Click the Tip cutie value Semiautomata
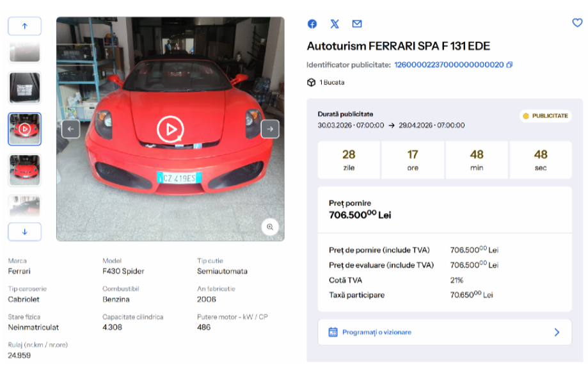This screenshot has height=372, width=588. (x=222, y=271)
